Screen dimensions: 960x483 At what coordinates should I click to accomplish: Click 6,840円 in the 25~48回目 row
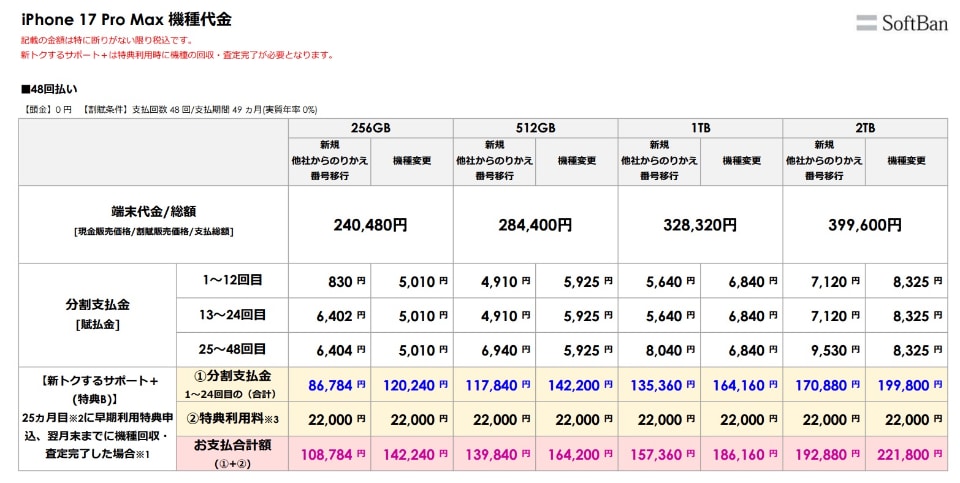[x=741, y=350]
